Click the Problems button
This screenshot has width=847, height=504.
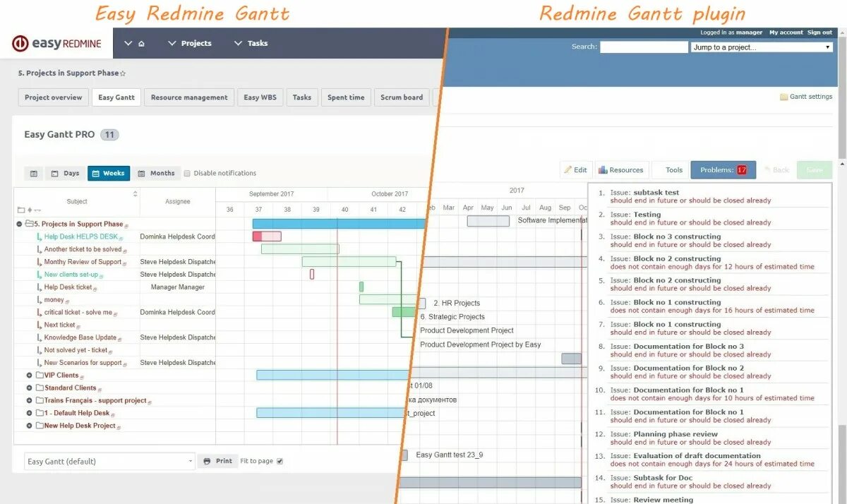click(x=723, y=170)
